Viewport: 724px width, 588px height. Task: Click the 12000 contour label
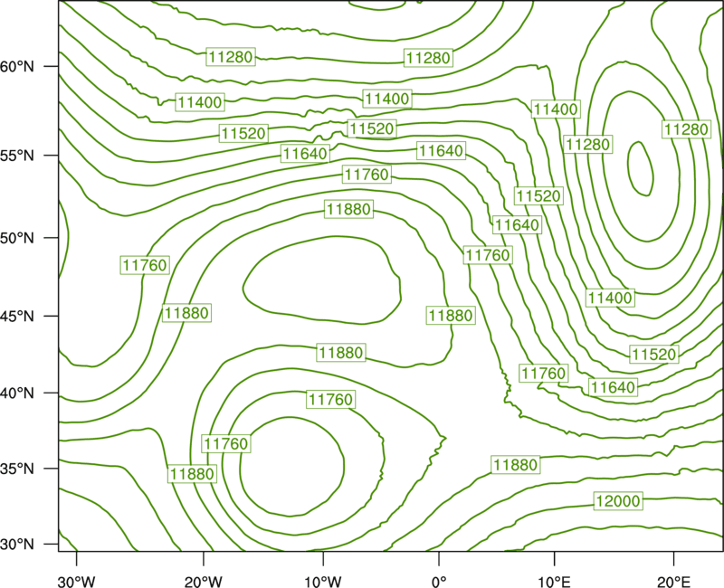(x=618, y=501)
